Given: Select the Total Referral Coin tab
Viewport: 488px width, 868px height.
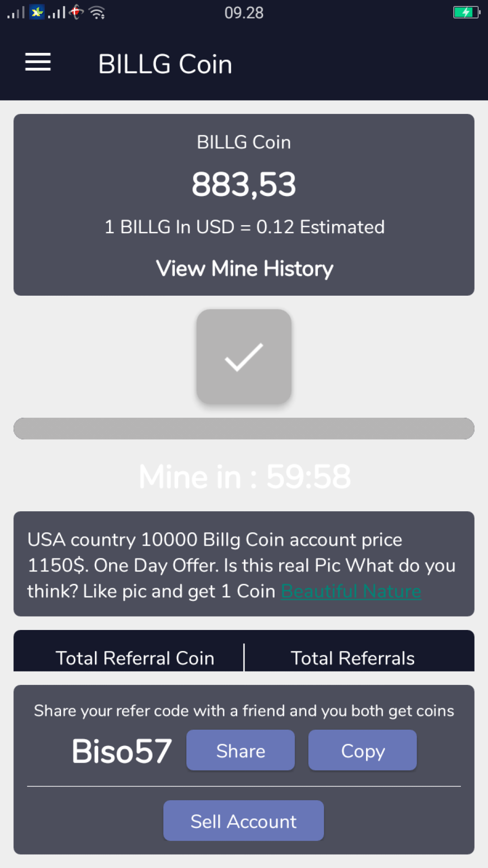Looking at the screenshot, I should [x=135, y=658].
